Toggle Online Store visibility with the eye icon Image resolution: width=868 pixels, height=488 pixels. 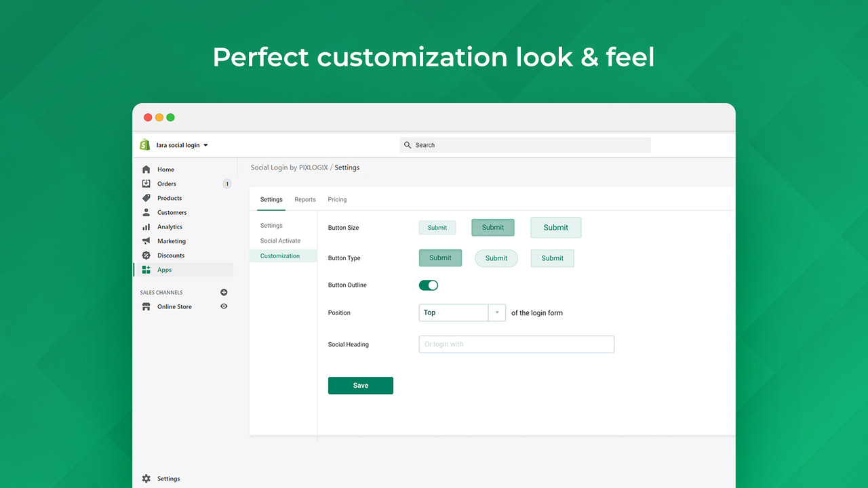coord(224,306)
